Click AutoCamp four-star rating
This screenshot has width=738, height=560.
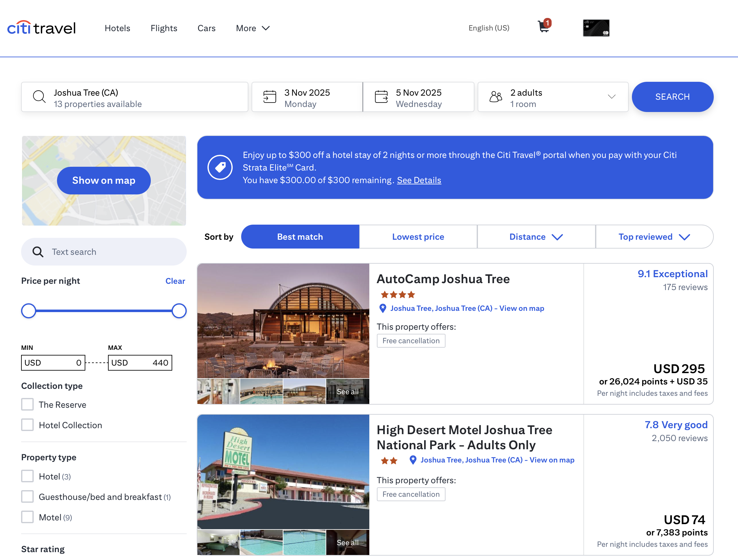coord(398,295)
